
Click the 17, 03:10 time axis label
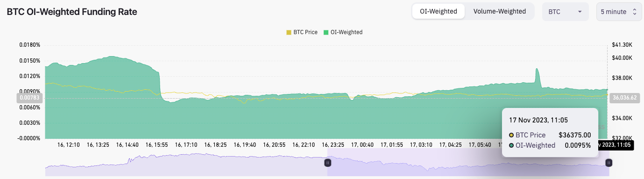[422, 145]
